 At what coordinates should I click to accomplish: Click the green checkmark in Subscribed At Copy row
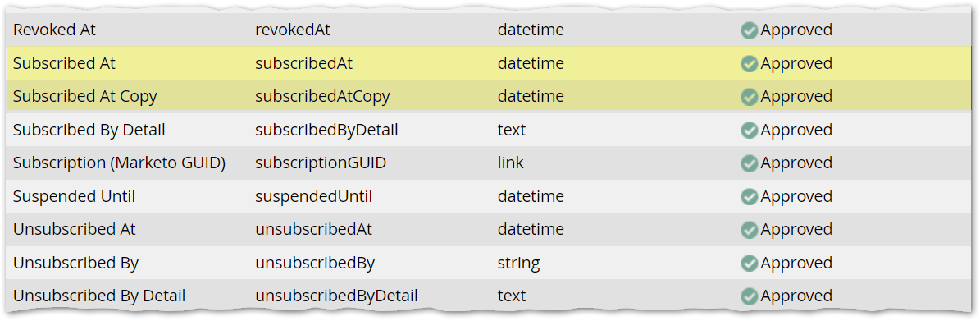click(749, 97)
